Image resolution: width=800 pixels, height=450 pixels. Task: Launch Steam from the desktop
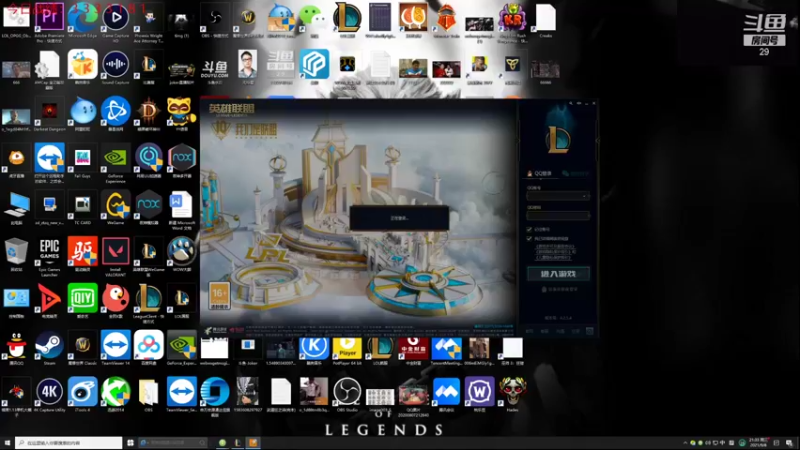click(x=49, y=345)
